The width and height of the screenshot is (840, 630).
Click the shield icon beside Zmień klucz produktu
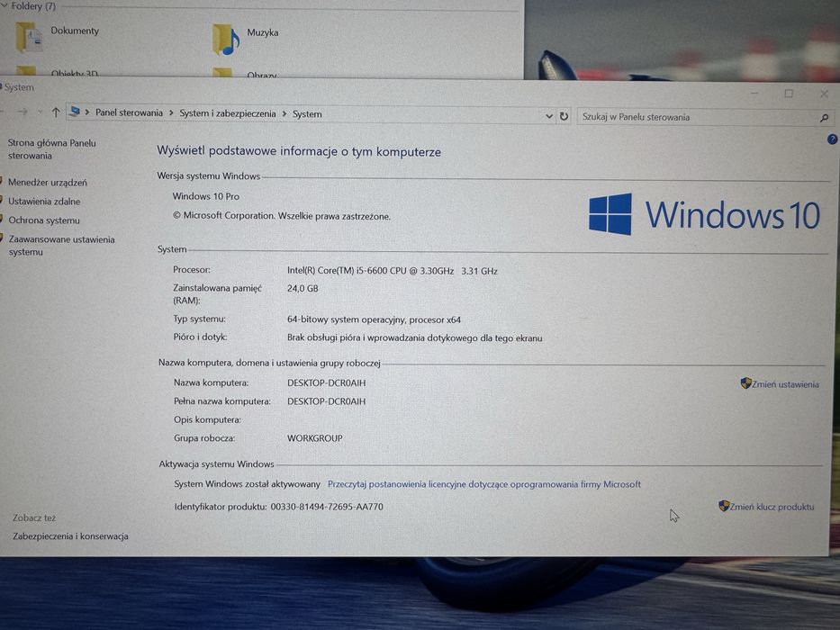coord(724,505)
